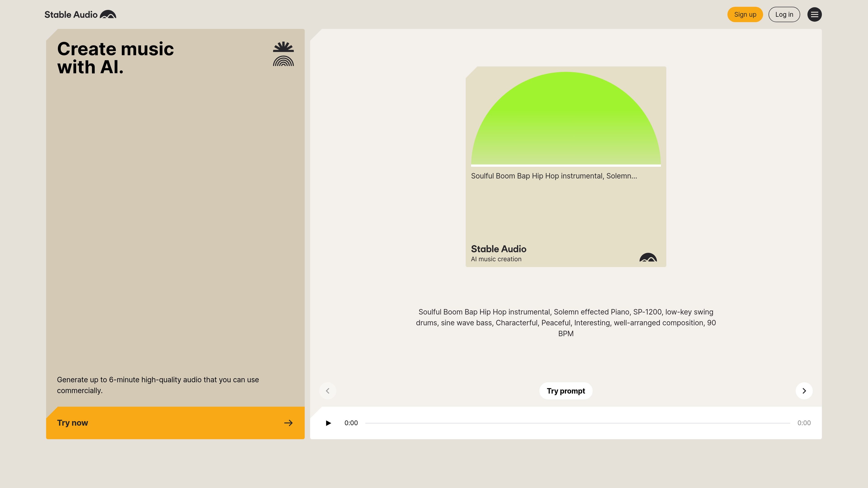Play the audio sample
Viewport: 868px width, 488px height.
[328, 423]
